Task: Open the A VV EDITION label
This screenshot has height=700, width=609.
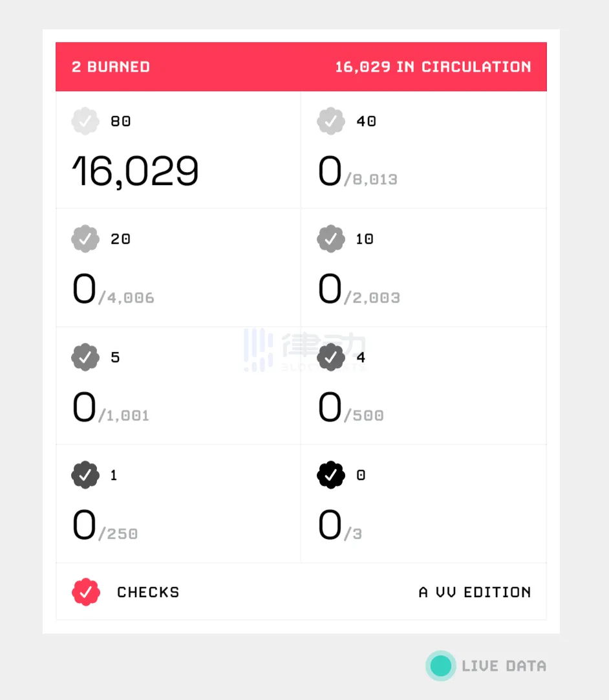Action: (475, 593)
